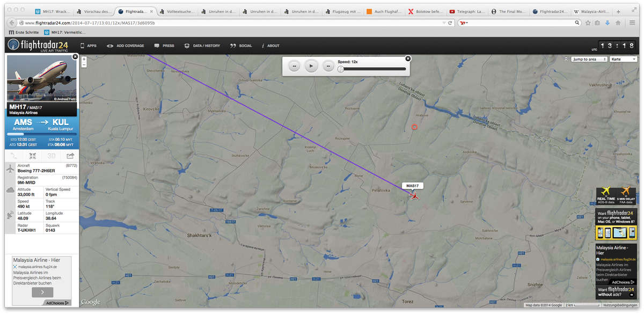This screenshot has width=644, height=314.
Task: Go to the browser home page
Action: (618, 23)
